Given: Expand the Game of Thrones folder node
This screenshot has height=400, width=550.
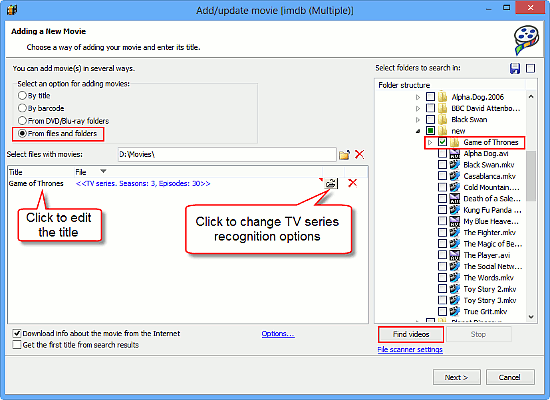Looking at the screenshot, I should click(x=430, y=142).
